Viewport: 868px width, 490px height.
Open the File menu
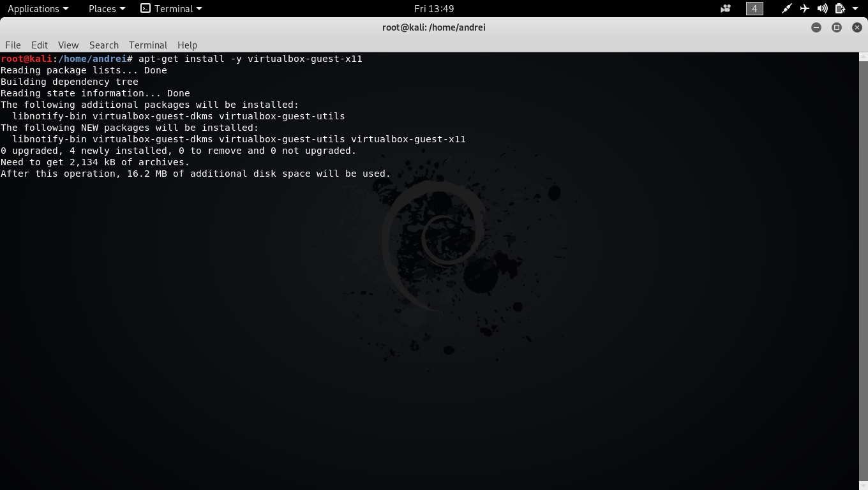(x=13, y=45)
